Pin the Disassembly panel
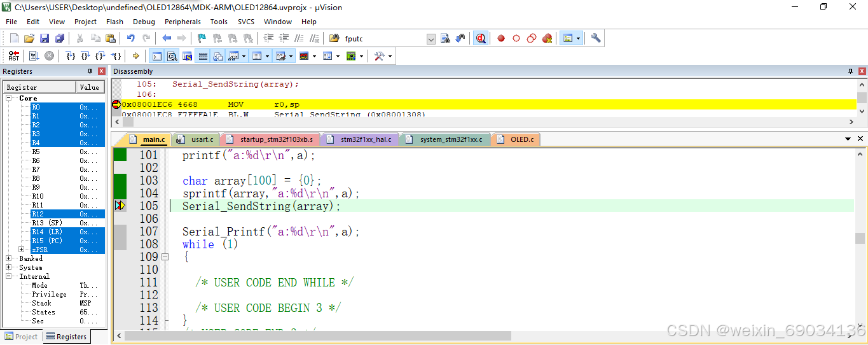Viewport: 868px width, 345px height. 850,71
